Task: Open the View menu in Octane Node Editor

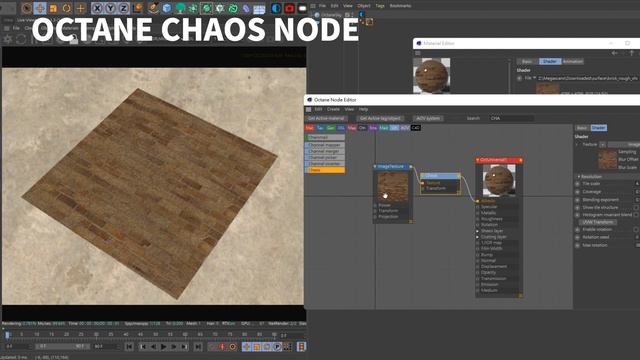Action: 349,109
